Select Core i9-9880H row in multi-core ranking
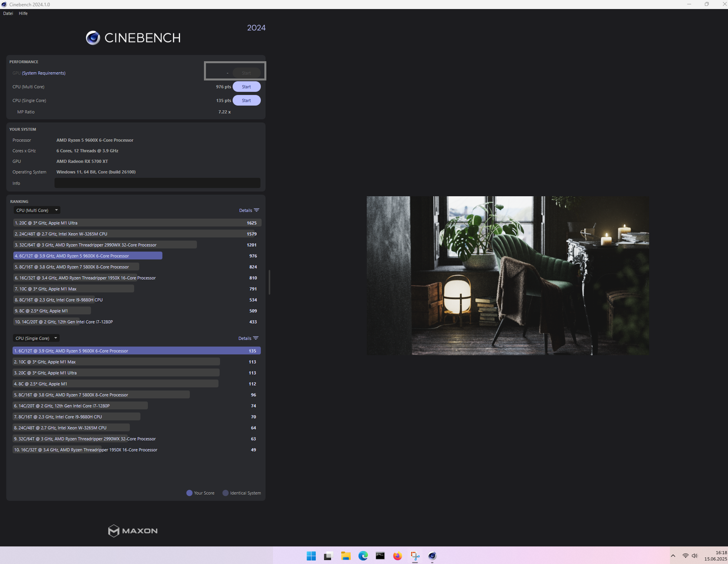Viewport: 728px width, 564px height. click(x=137, y=300)
